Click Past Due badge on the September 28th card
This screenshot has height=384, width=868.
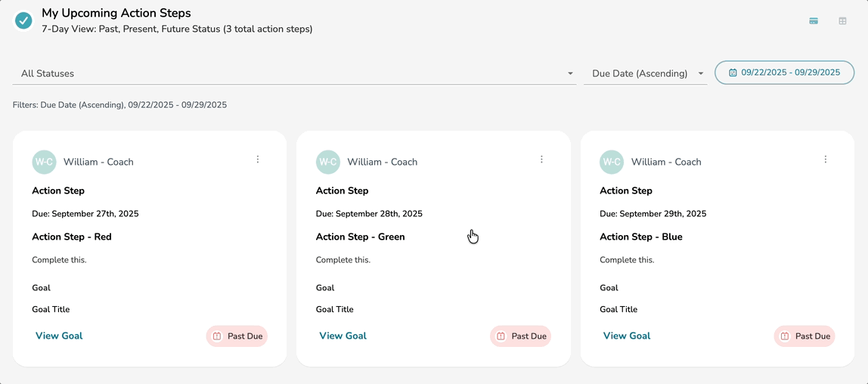click(x=520, y=336)
